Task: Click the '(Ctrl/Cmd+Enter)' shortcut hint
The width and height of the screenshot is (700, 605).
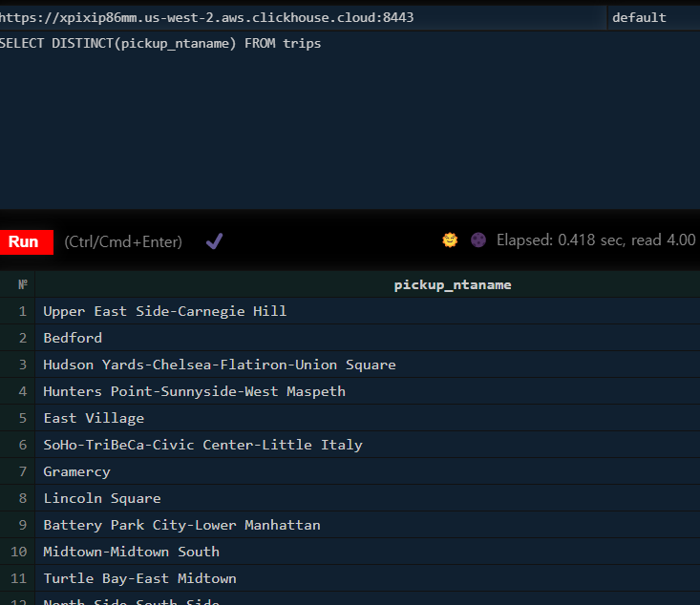Action: click(123, 241)
